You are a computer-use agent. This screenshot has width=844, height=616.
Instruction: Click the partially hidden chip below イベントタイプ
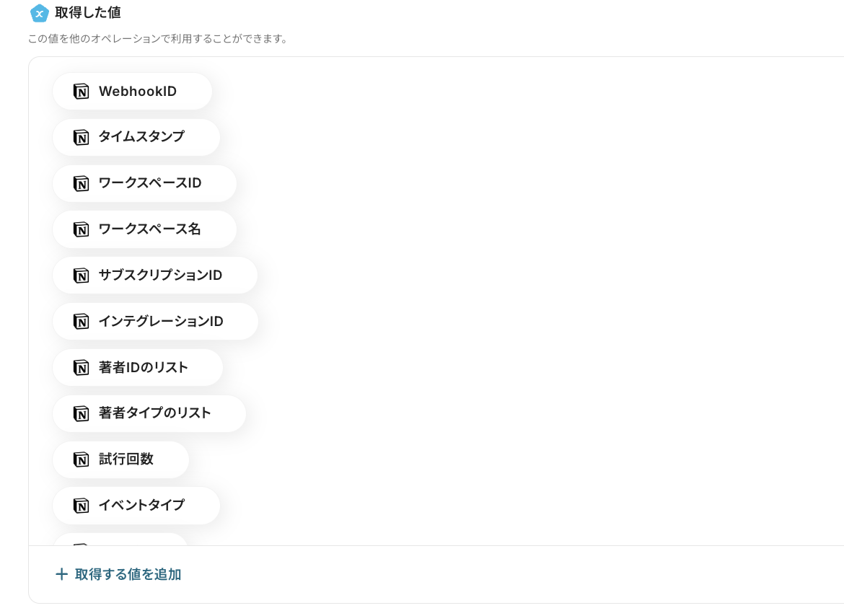[x=120, y=540]
